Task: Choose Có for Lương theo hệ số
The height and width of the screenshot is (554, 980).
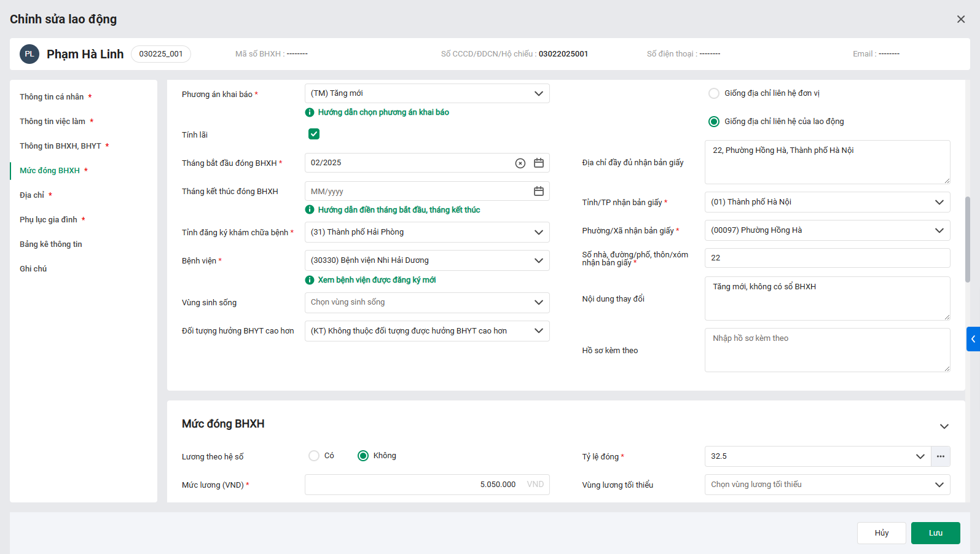Action: [x=314, y=456]
